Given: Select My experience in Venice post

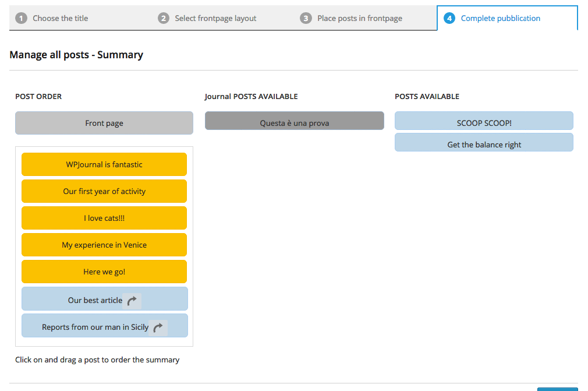Looking at the screenshot, I should pyautogui.click(x=104, y=245).
